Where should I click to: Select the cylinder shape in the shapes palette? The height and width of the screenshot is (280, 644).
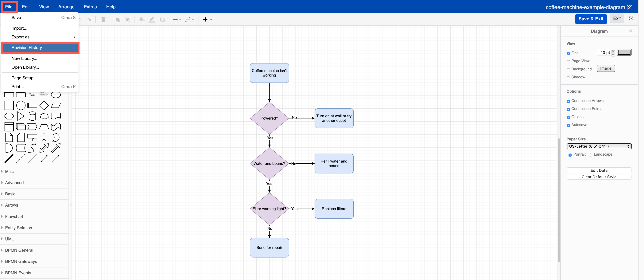pos(32,116)
